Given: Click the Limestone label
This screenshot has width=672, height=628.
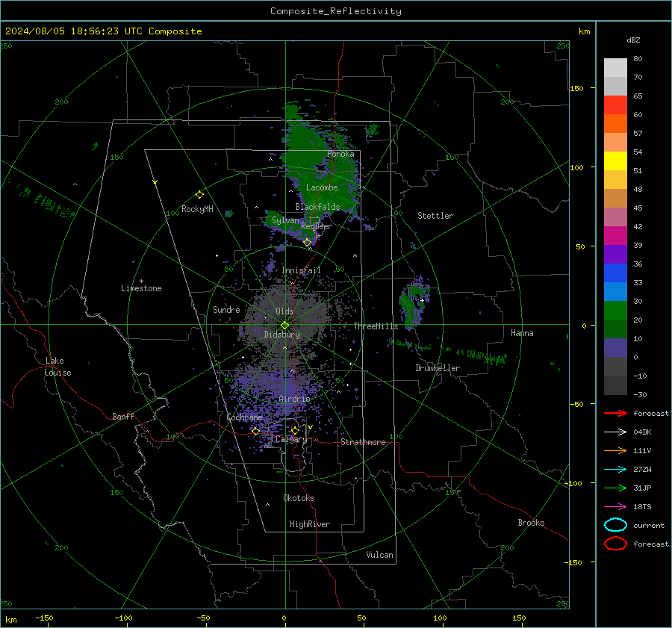Looking at the screenshot, I should [x=141, y=288].
